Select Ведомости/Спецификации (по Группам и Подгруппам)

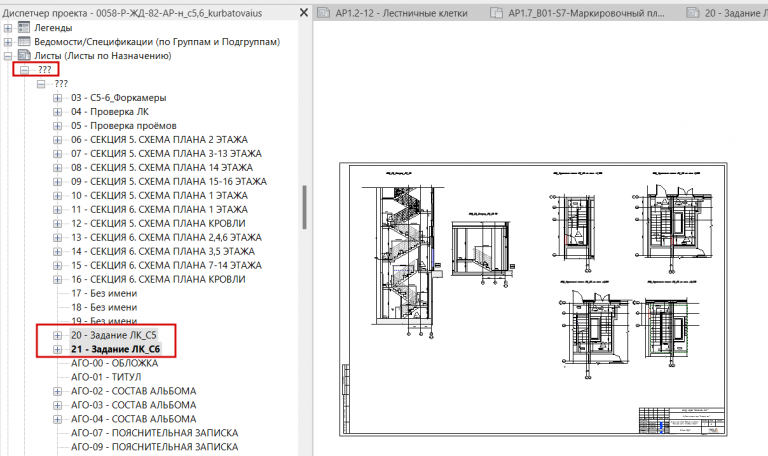157,42
